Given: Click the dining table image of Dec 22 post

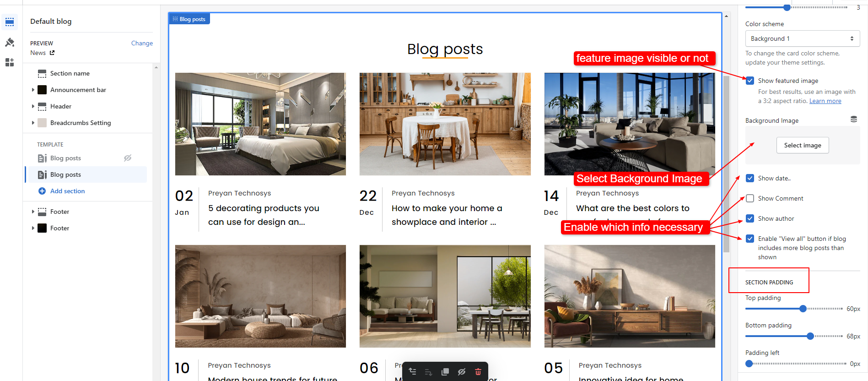Looking at the screenshot, I should pos(445,124).
